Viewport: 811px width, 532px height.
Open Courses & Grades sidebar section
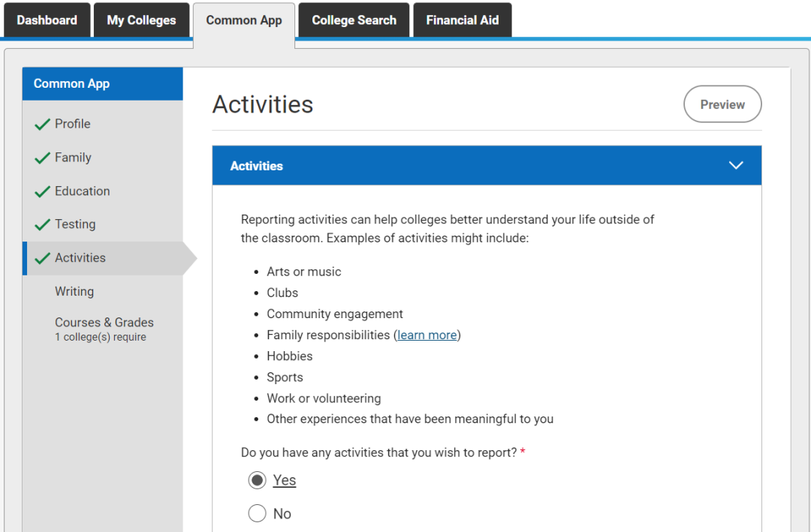click(104, 323)
